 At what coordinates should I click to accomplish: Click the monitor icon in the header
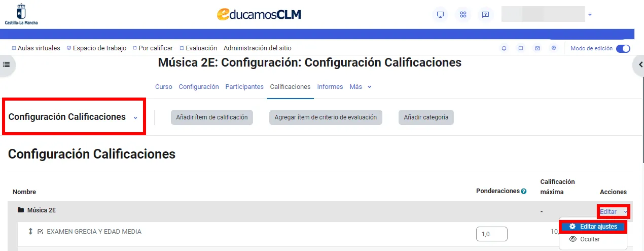(440, 14)
